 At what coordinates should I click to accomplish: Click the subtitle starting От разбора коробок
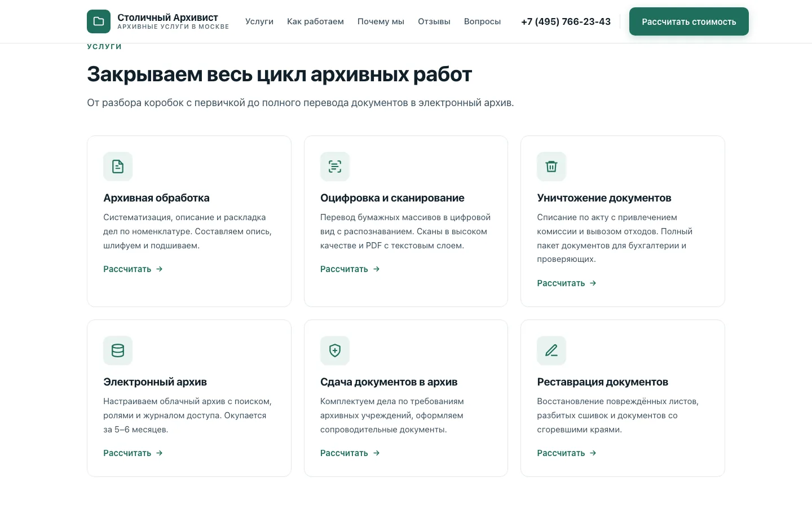[x=301, y=103]
